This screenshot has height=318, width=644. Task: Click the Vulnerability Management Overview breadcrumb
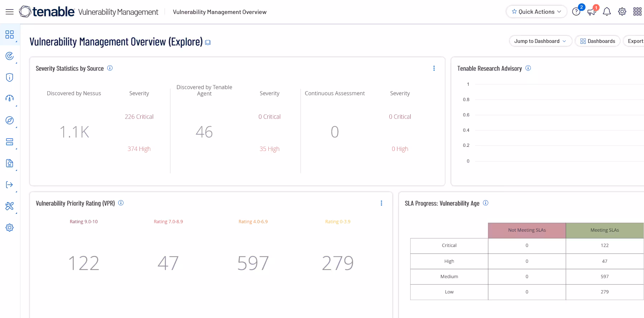(x=220, y=12)
